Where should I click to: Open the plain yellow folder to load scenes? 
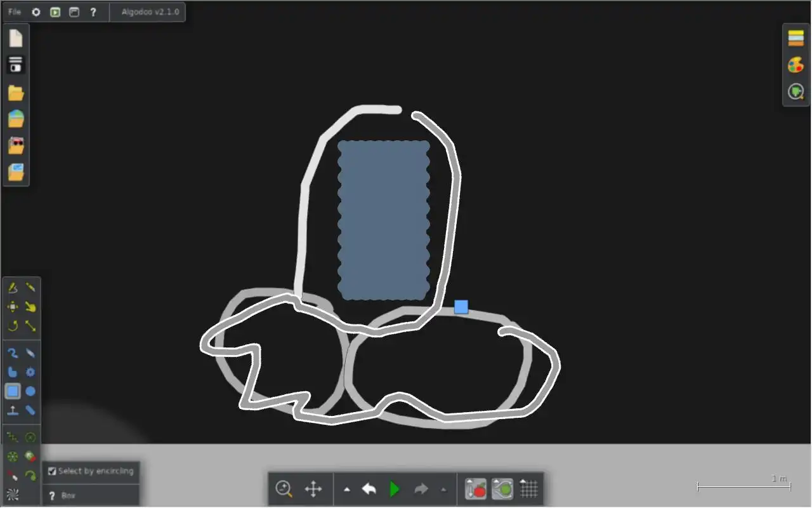tap(16, 93)
